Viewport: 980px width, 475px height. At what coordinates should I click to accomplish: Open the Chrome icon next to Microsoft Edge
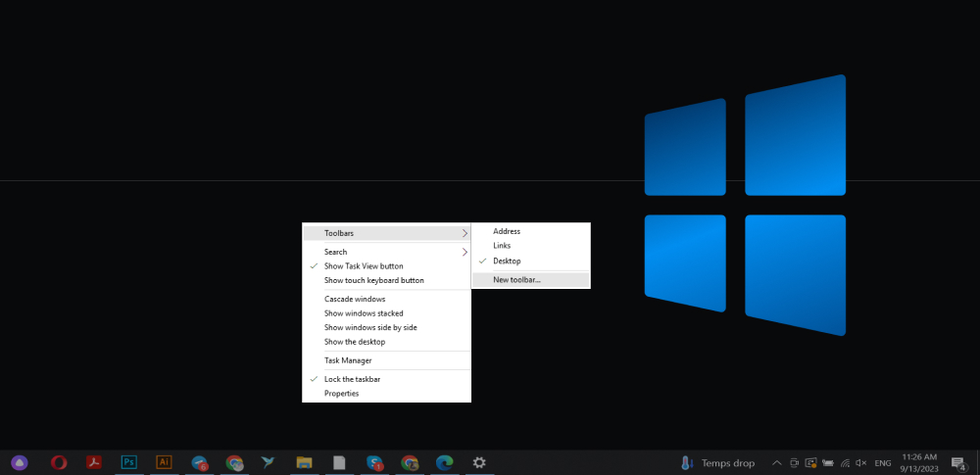410,462
